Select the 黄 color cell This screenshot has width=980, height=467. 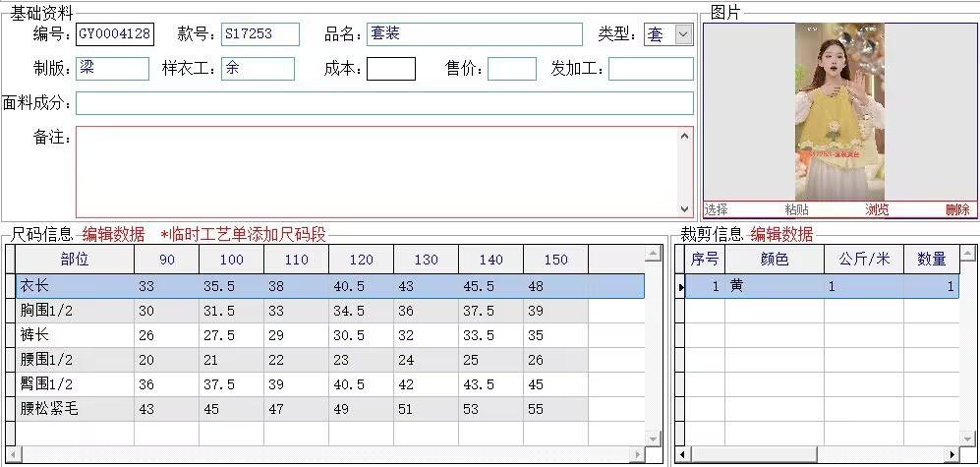(775, 286)
